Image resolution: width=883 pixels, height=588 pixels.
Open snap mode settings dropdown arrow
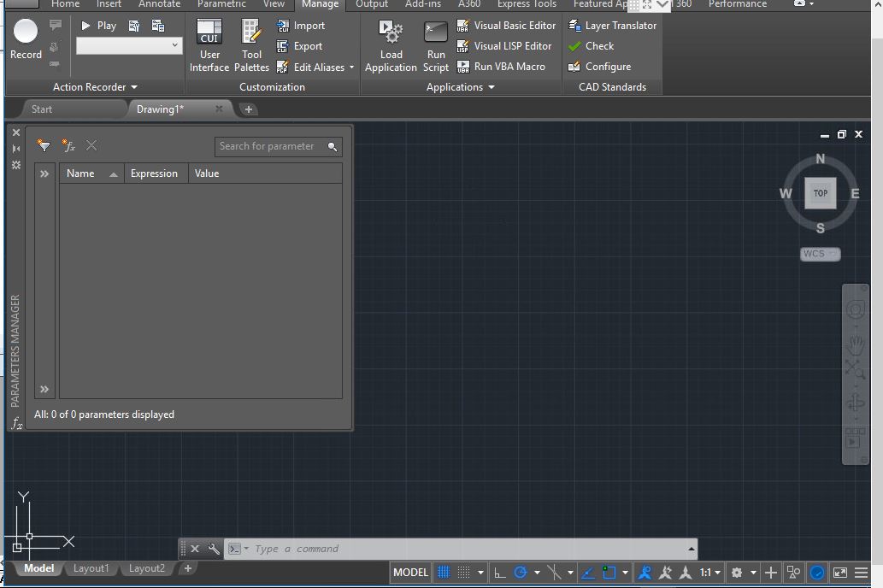click(480, 573)
